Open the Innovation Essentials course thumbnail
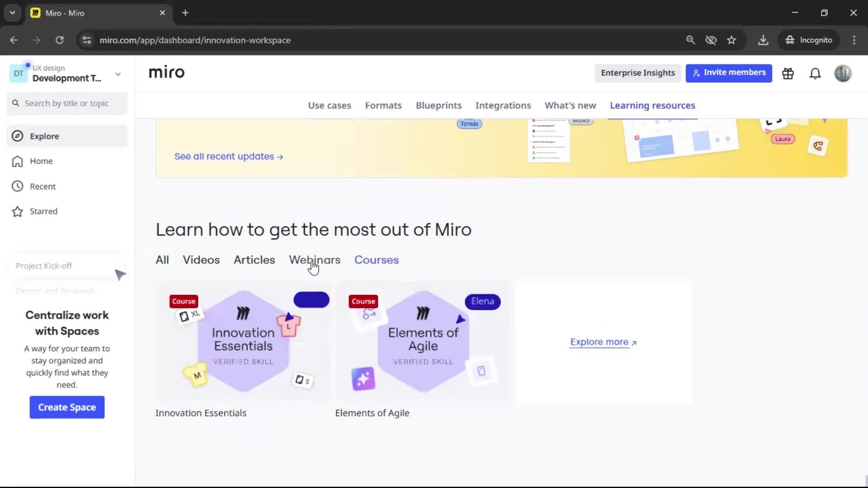Screen dimensions: 868x488 pos(243,341)
